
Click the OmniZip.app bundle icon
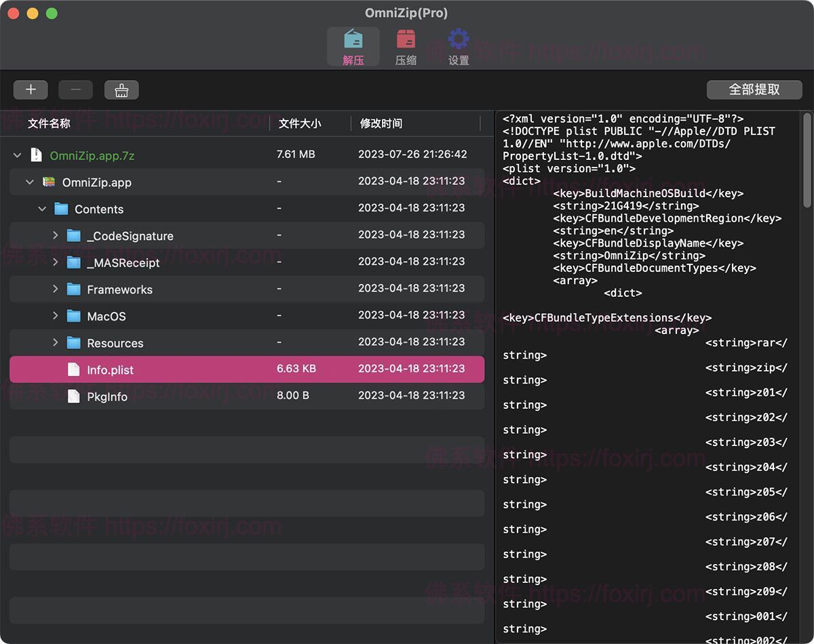tap(47, 182)
